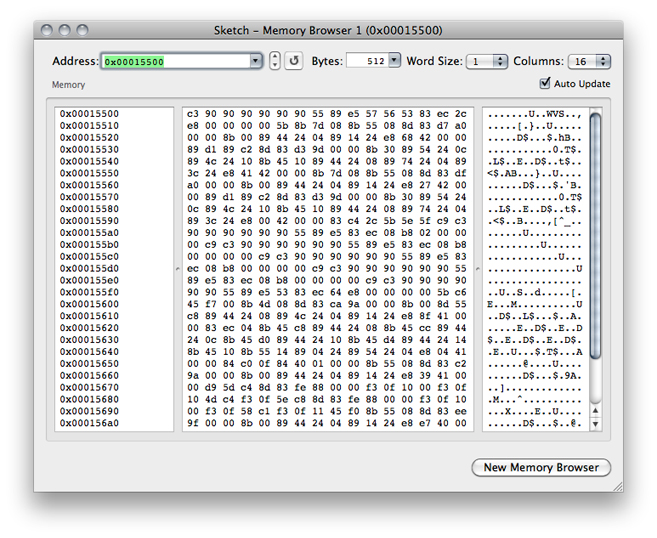Select address row 0x00015520
Image resolution: width=657 pixels, height=538 pixels.
coord(89,138)
